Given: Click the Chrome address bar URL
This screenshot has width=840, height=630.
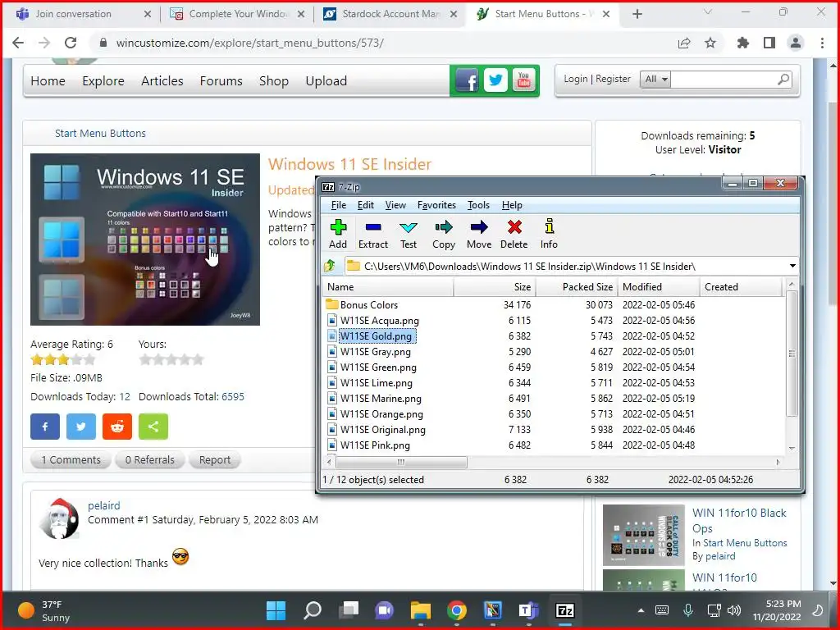Looking at the screenshot, I should pos(249,43).
